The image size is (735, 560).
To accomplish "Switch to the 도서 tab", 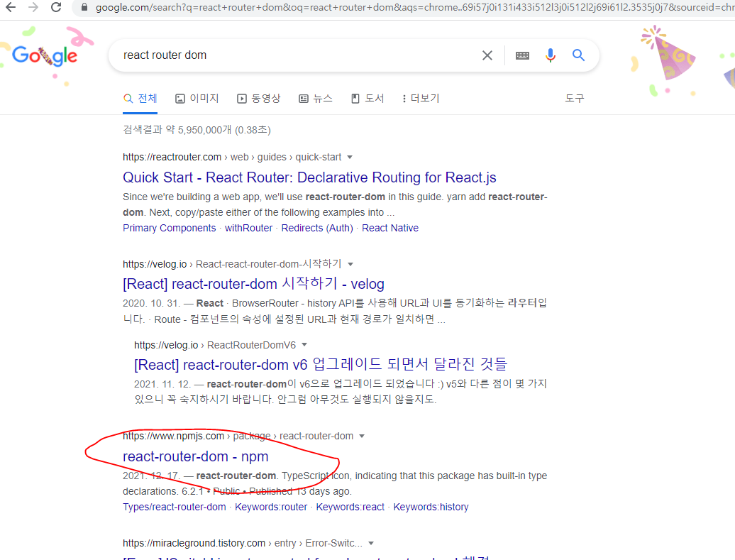I will tap(367, 99).
